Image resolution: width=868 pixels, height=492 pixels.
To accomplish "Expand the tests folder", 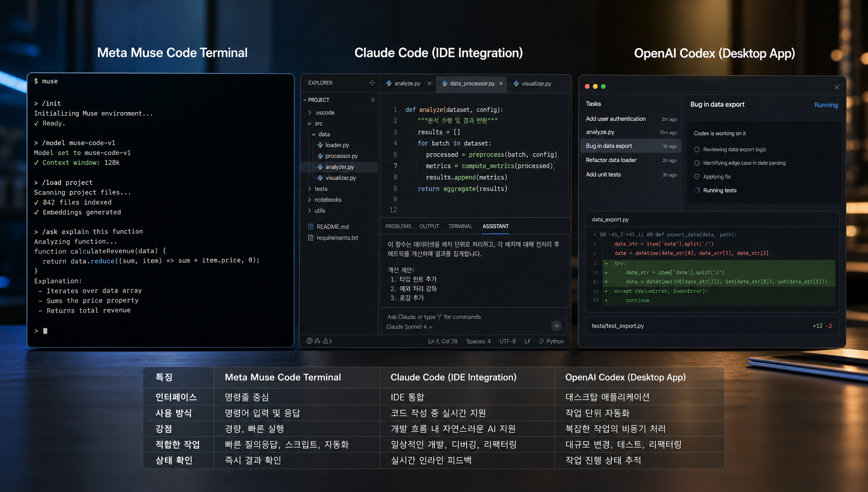I will [x=310, y=189].
